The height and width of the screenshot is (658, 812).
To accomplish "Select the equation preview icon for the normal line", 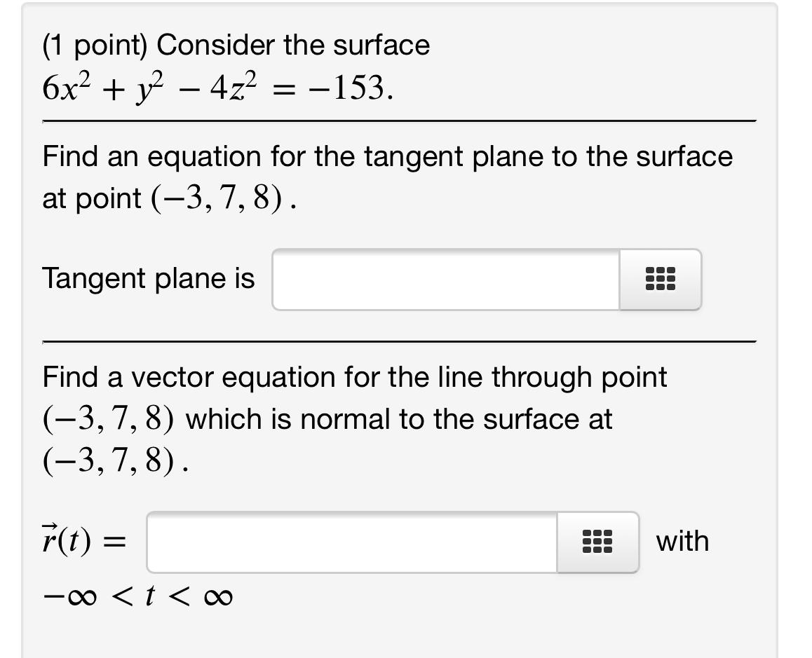I will 597,541.
